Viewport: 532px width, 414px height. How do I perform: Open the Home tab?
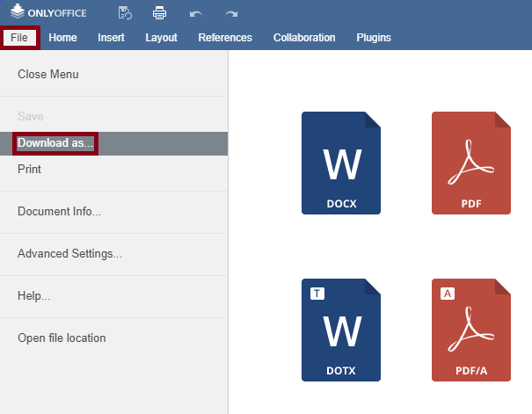pos(62,38)
